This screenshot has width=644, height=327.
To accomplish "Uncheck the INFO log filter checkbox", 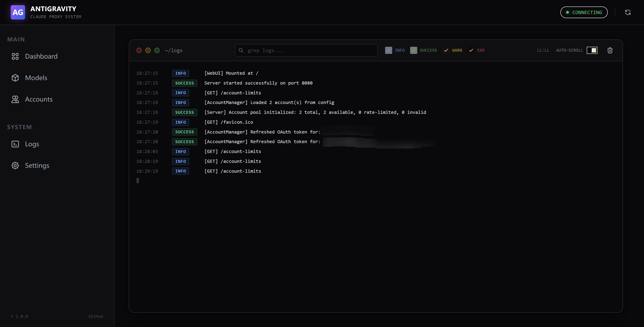I will (388, 50).
